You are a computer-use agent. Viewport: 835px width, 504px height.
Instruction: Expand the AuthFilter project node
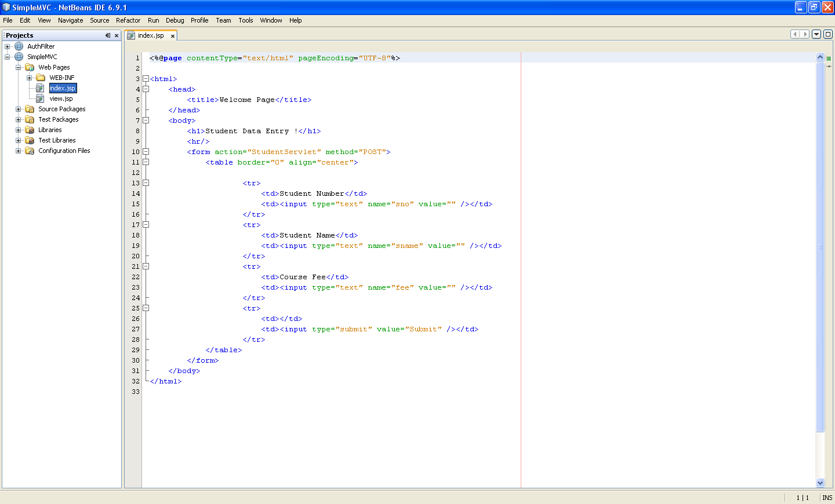[x=6, y=46]
